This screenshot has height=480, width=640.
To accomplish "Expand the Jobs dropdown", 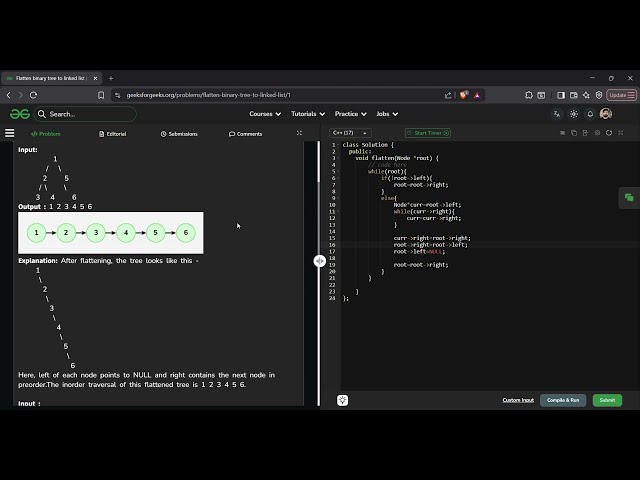I will (x=387, y=114).
